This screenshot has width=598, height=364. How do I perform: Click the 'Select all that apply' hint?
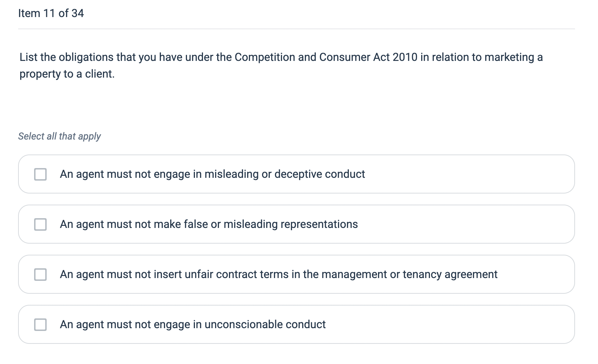click(x=59, y=136)
